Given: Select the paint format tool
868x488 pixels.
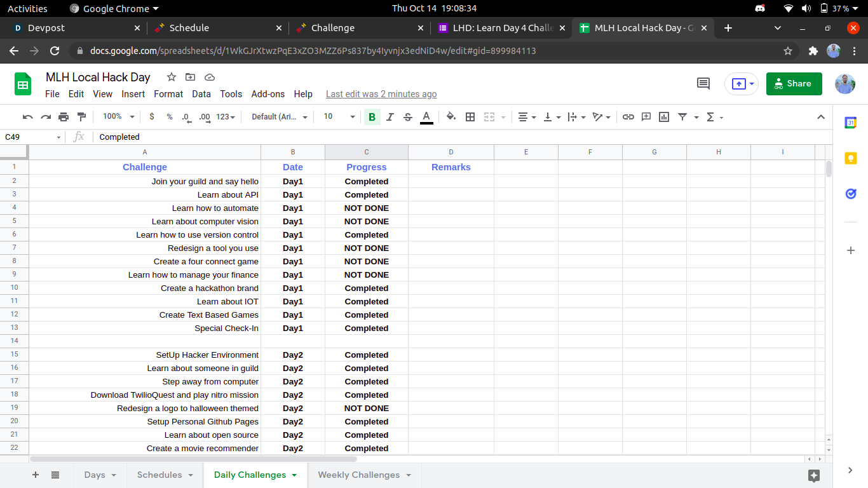Looking at the screenshot, I should click(81, 117).
